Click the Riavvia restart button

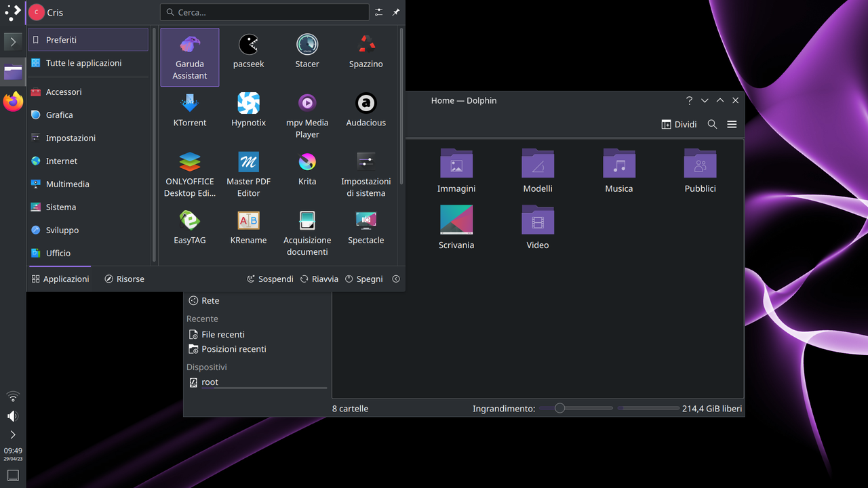pos(319,279)
